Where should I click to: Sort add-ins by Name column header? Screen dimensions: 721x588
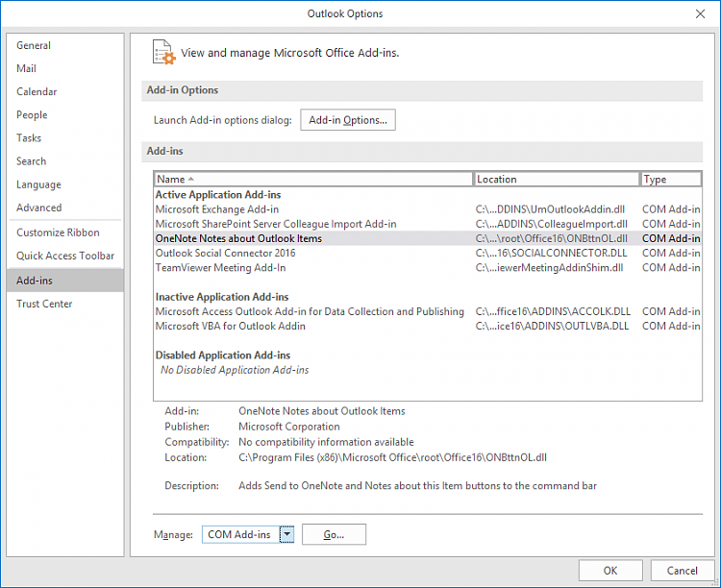point(313,179)
